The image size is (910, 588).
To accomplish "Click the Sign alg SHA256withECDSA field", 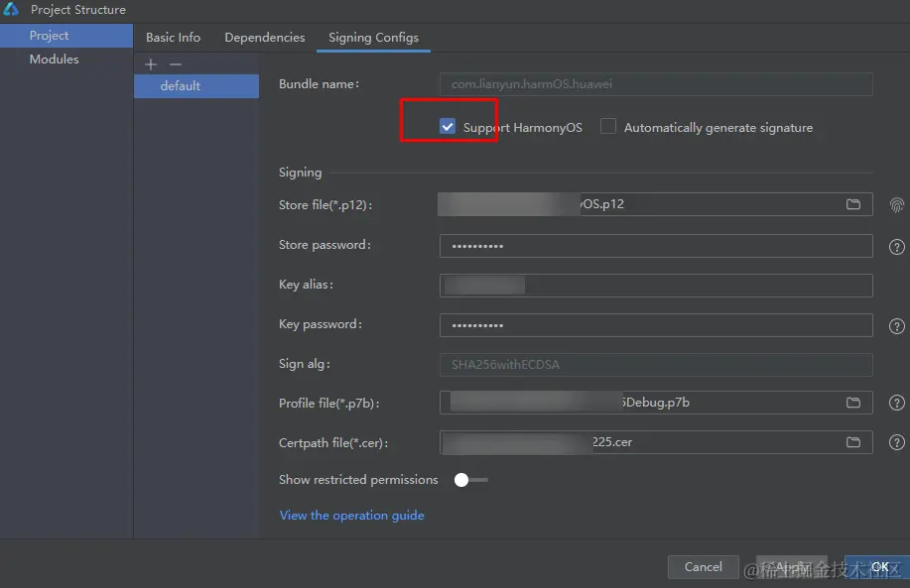I will point(656,365).
